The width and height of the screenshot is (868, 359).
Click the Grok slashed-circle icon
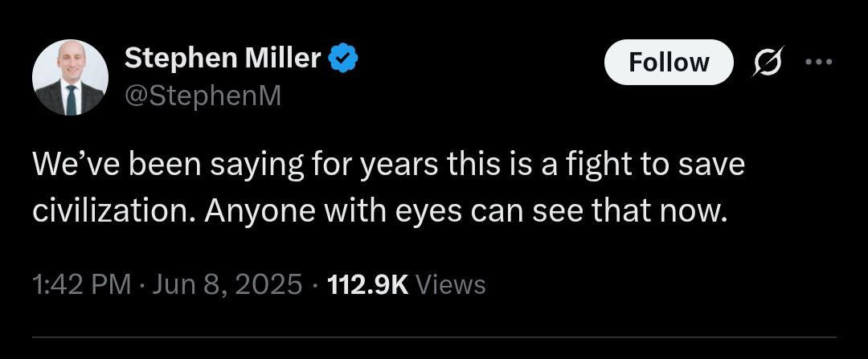(x=767, y=63)
